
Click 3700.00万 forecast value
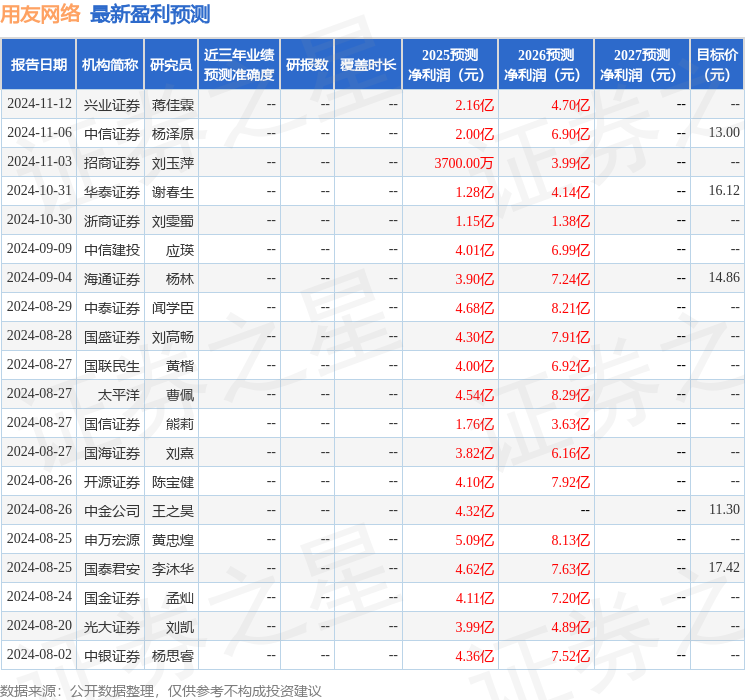coord(464,163)
